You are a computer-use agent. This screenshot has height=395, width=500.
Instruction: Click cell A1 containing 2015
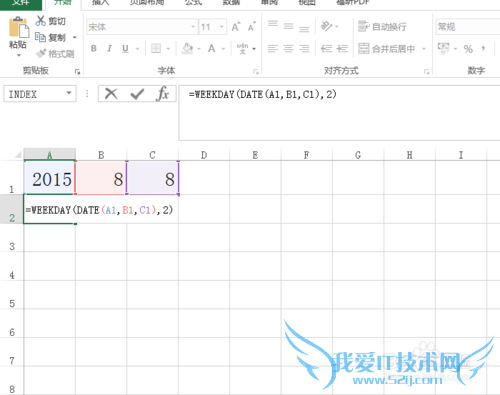(x=50, y=178)
